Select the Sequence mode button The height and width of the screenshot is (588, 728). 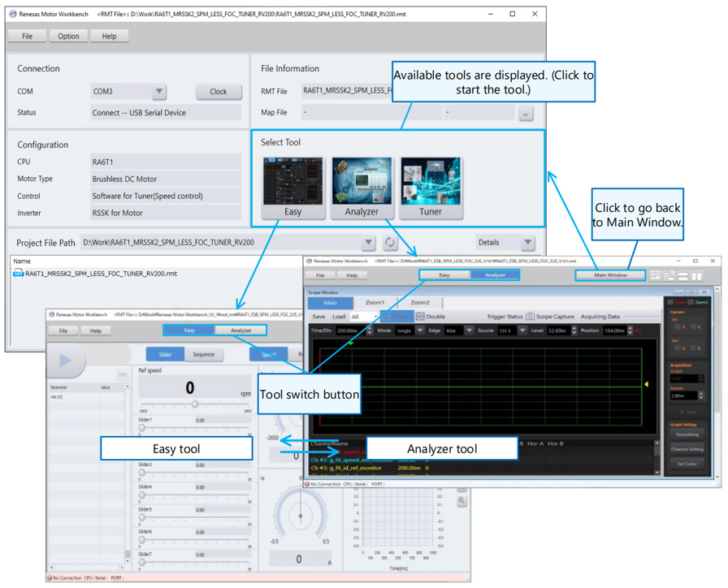(204, 355)
